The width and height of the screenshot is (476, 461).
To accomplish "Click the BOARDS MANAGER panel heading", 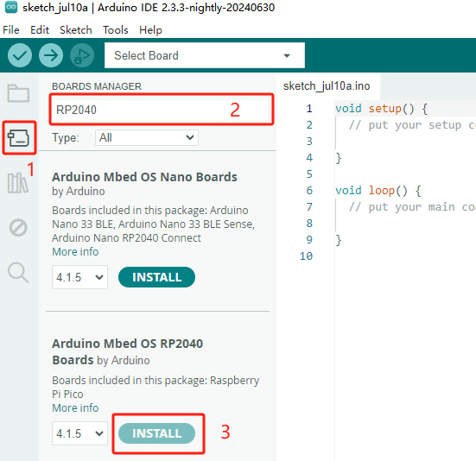I will tap(97, 86).
